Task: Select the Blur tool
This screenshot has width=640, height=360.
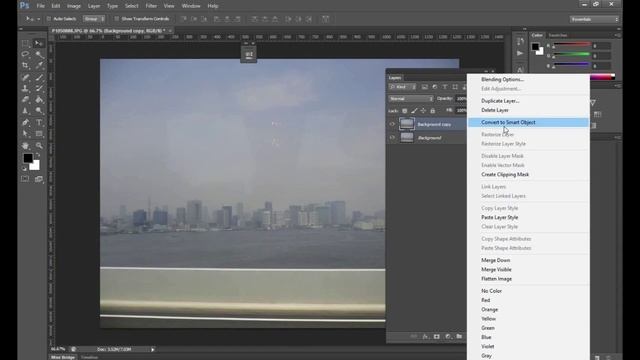Action: pyautogui.click(x=25, y=110)
